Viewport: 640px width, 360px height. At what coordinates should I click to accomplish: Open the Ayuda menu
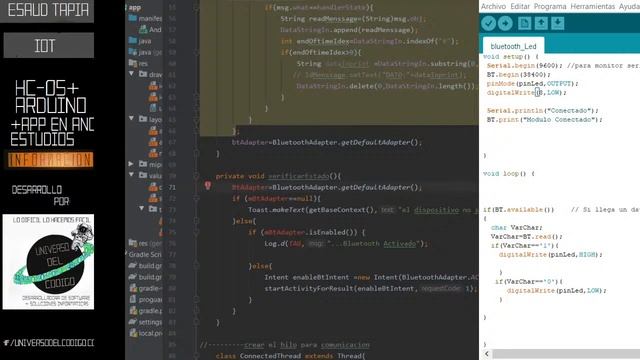(x=629, y=7)
